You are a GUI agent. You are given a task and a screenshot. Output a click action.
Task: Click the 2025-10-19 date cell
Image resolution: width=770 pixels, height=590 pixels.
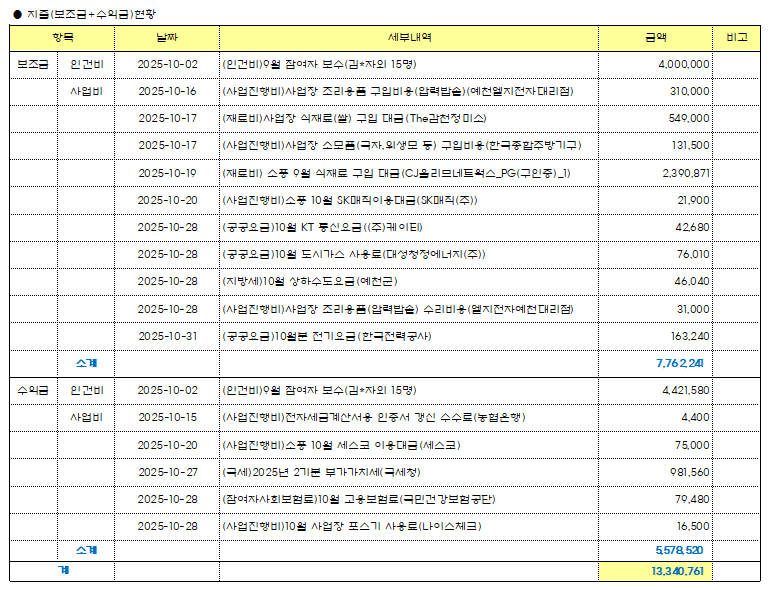click(x=167, y=172)
